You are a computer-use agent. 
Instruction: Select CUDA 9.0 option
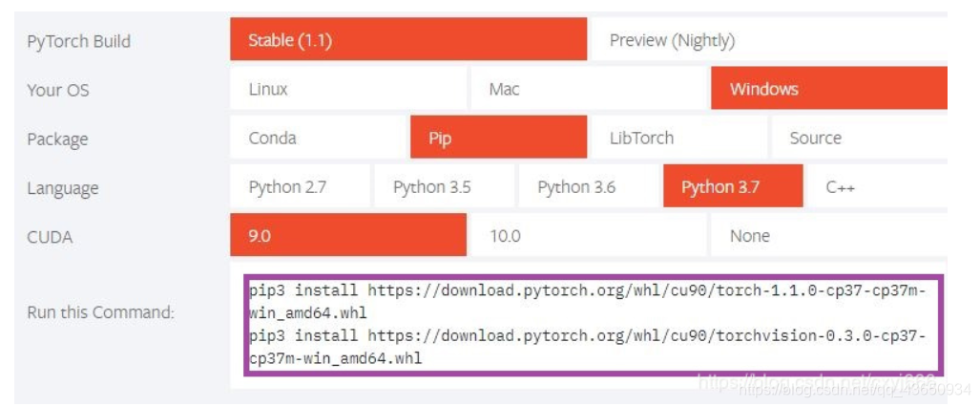point(348,235)
